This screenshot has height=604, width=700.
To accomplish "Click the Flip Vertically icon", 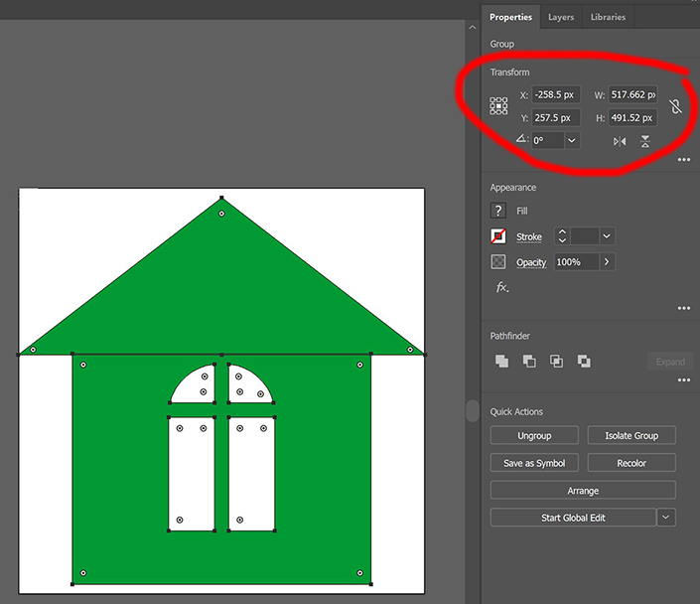I will (x=645, y=141).
